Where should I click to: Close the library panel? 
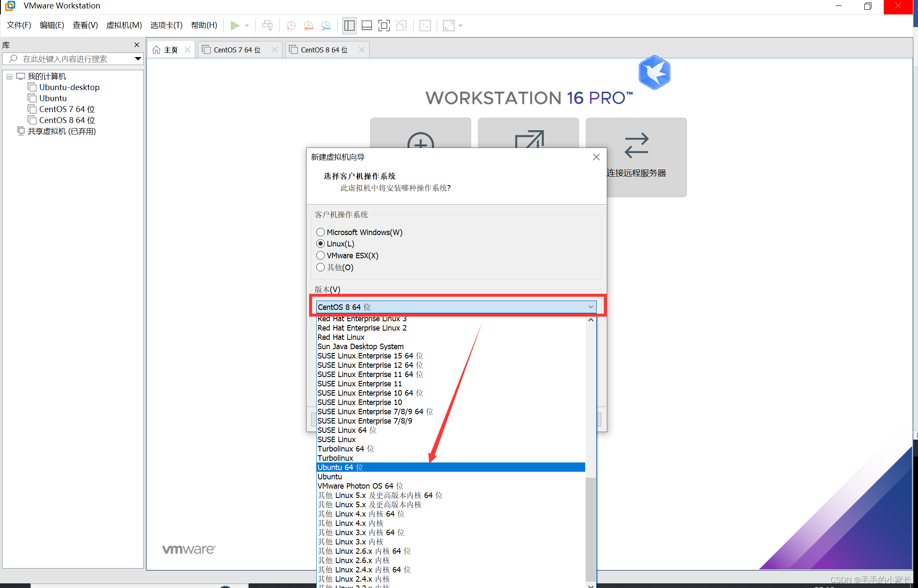pos(137,45)
